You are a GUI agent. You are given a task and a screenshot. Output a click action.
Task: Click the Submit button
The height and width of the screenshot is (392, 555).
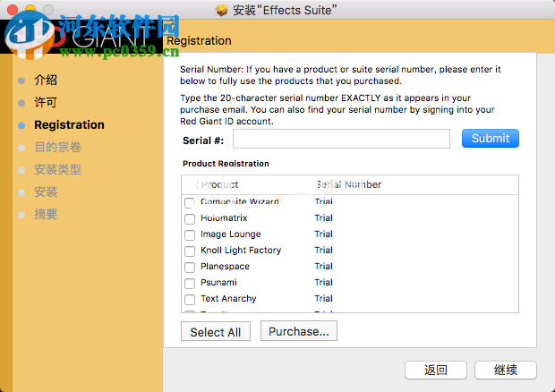[x=491, y=139]
